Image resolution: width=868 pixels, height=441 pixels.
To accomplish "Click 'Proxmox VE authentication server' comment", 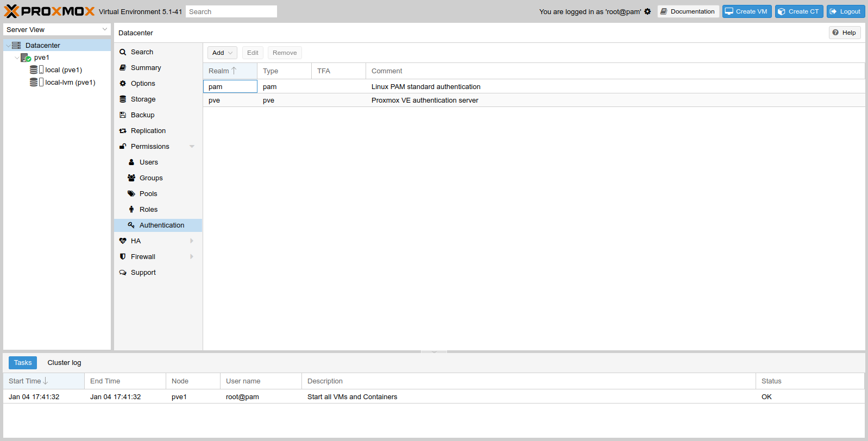I will [425, 100].
